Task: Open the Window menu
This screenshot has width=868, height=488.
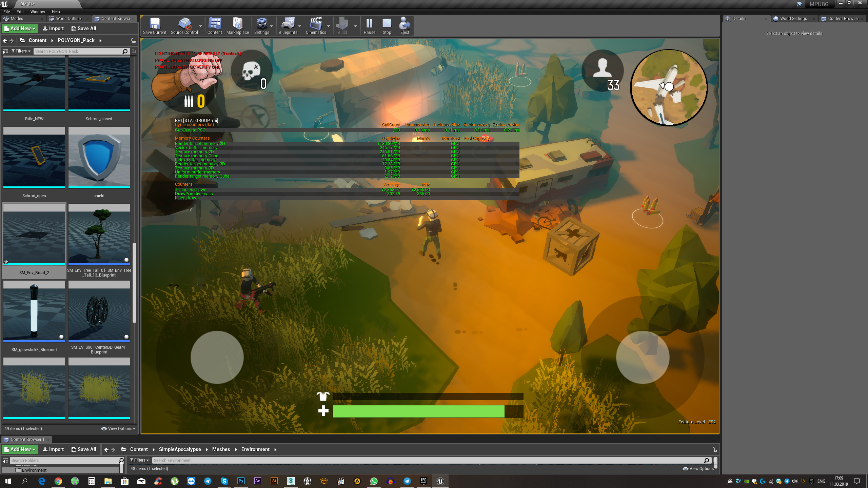Action: point(38,12)
